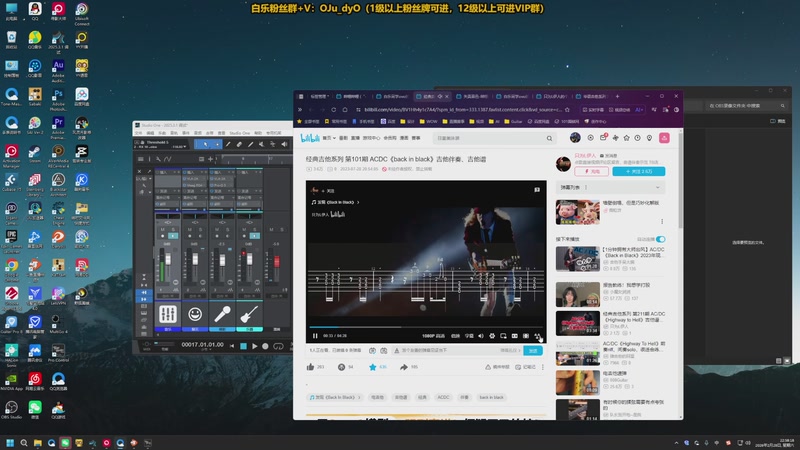Screen dimensions: 800x450
Task: Select the eraser tool in Studio One toolbar
Action: click(239, 144)
